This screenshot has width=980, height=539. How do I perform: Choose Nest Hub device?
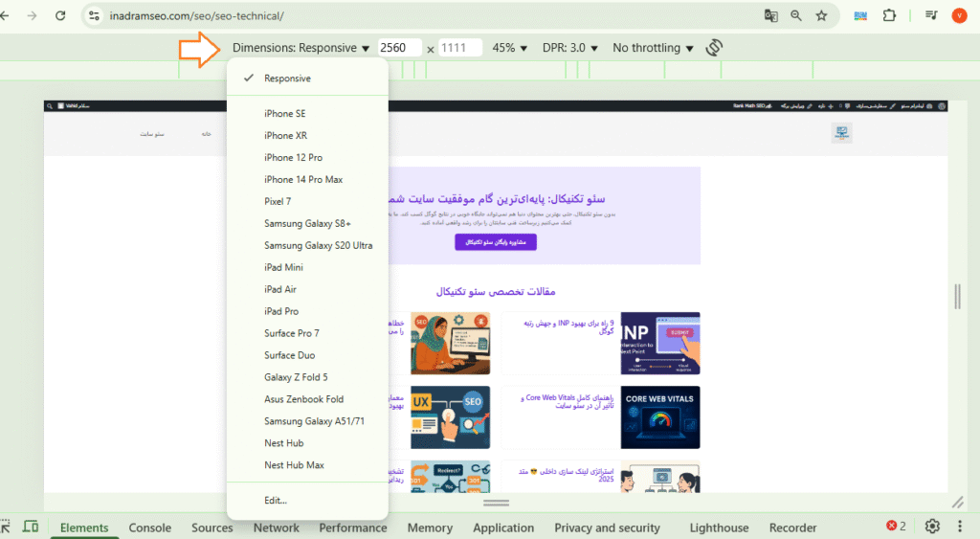pos(307,442)
